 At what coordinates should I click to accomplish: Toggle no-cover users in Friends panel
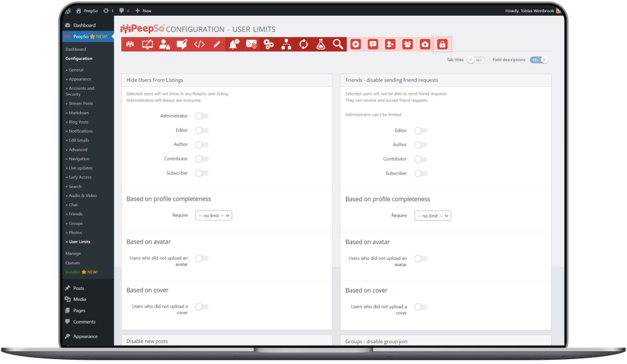[421, 307]
